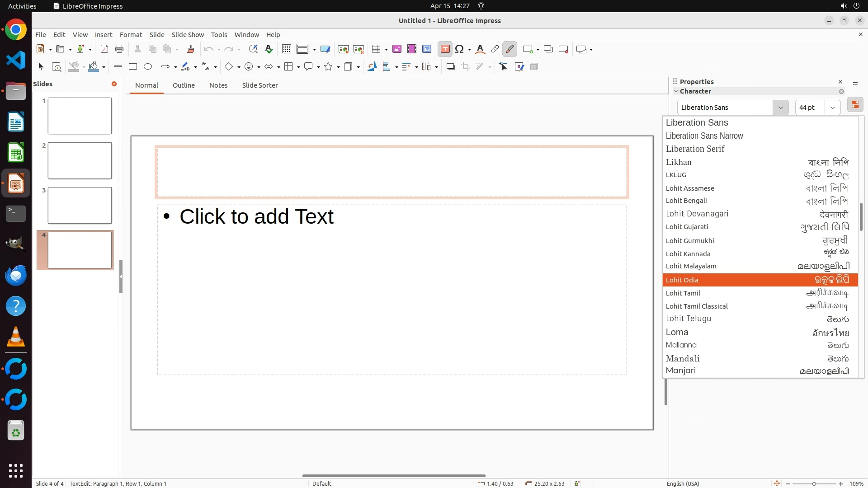
Task: Click the zoom slider in status bar
Action: coord(814,483)
